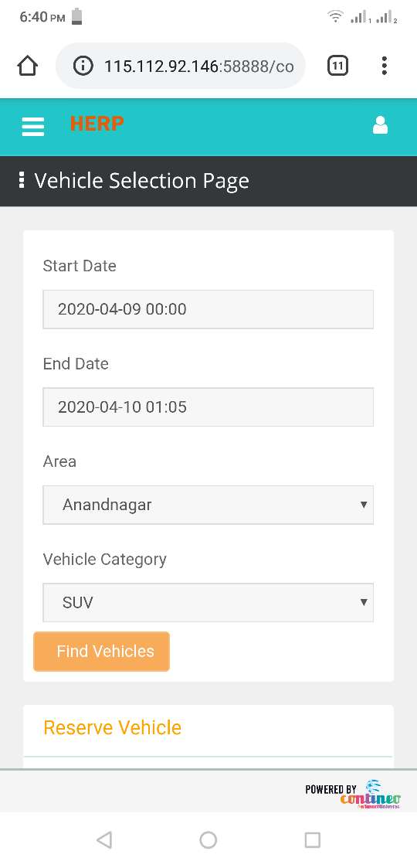
Task: Select the End Date input field
Action: [208, 407]
